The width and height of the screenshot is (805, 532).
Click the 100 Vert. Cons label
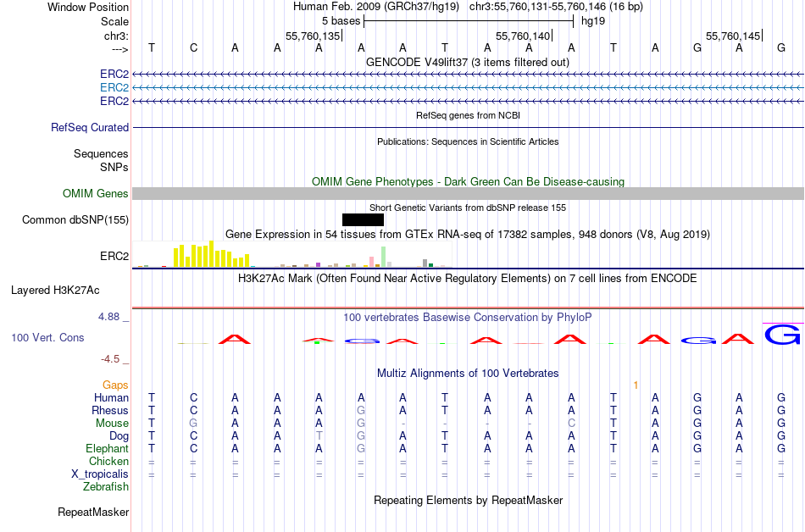click(47, 337)
